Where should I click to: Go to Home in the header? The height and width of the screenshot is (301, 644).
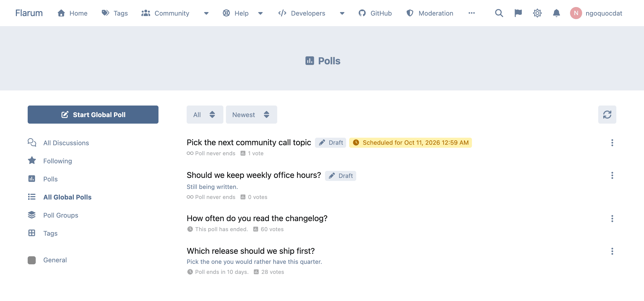point(72,13)
